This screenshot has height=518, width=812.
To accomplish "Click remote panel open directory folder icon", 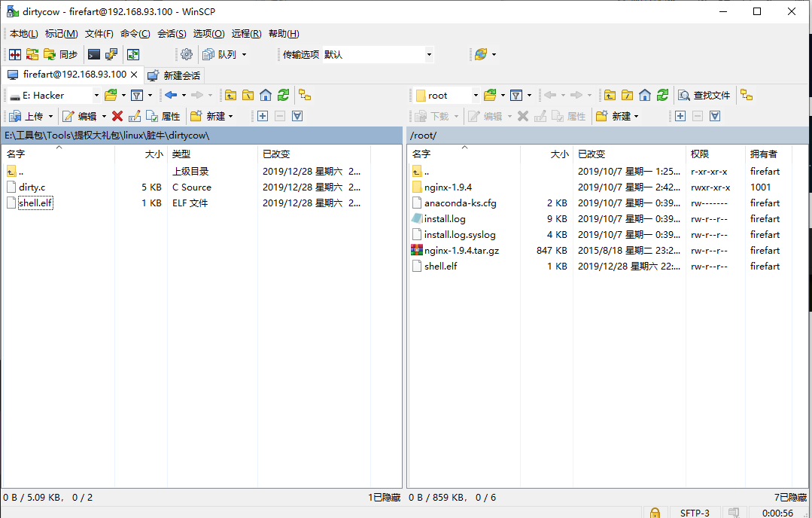I will tap(490, 96).
